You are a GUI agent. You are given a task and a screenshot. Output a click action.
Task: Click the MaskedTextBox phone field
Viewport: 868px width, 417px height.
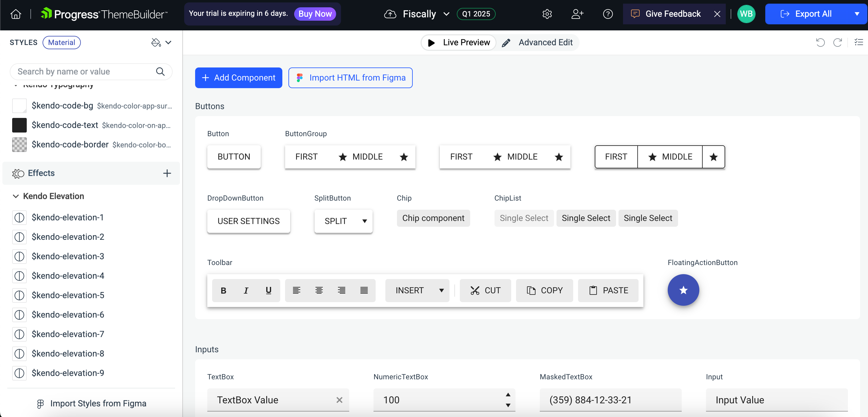(611, 400)
